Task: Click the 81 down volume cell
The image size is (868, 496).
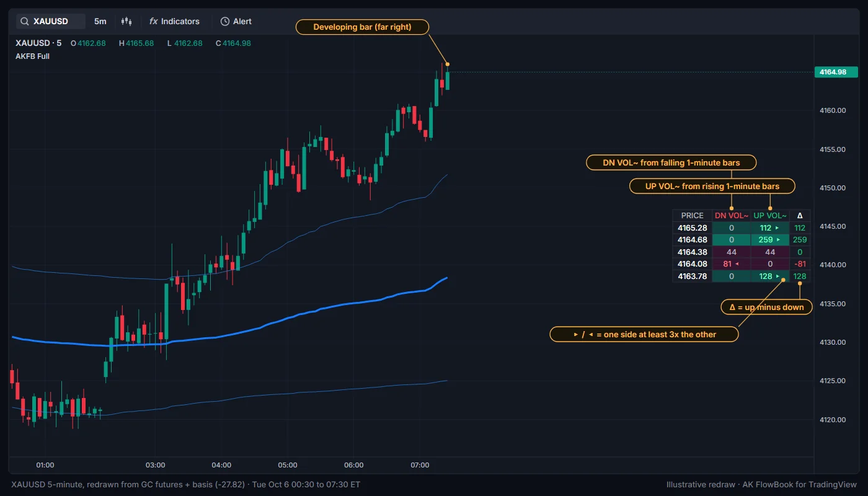Action: point(732,264)
